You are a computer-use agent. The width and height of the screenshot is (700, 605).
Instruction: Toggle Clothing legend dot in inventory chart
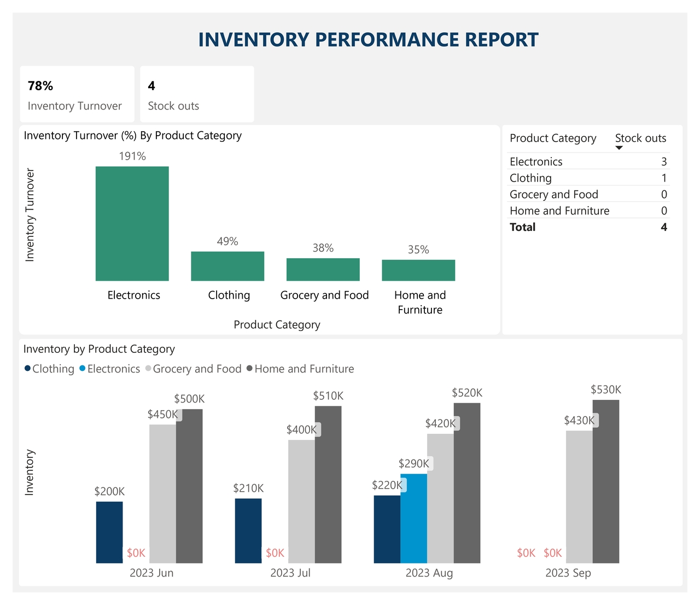(x=27, y=369)
